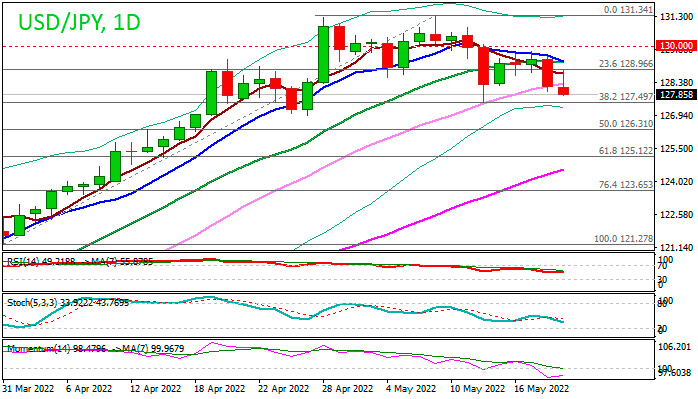698x399 pixels.
Task: Click the 128.380 price axis value
Action: [x=676, y=83]
